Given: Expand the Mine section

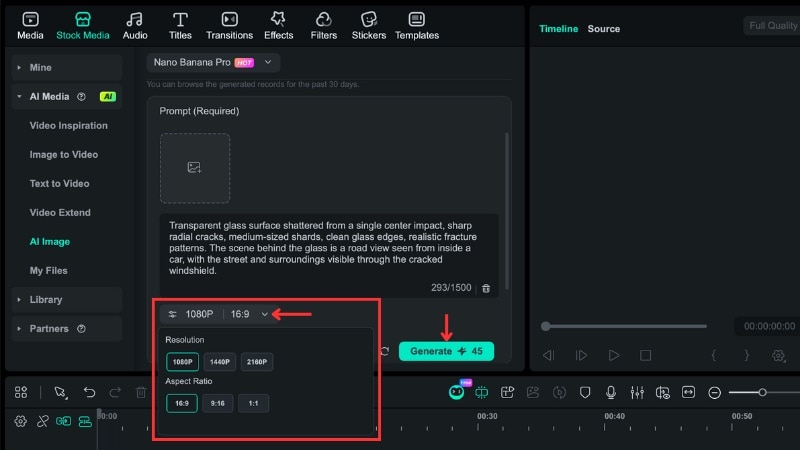Looking at the screenshot, I should (67, 67).
